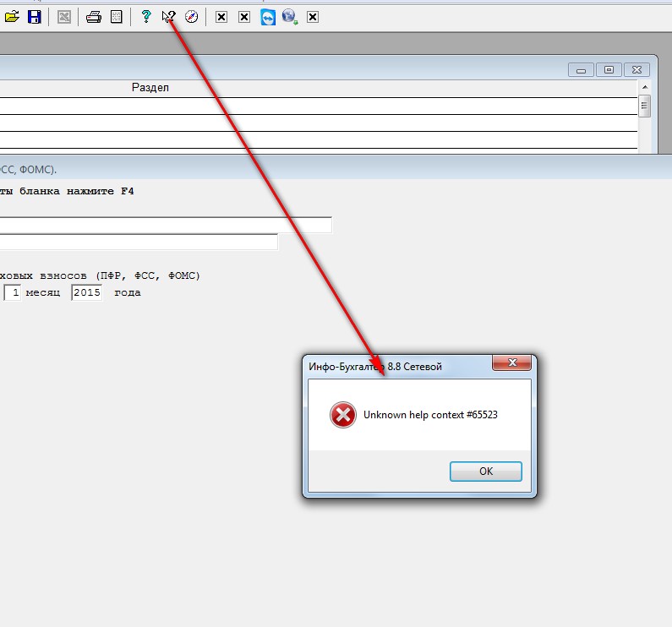
Task: Click the grayed-out spreadsheet toolbar icon
Action: 64,17
